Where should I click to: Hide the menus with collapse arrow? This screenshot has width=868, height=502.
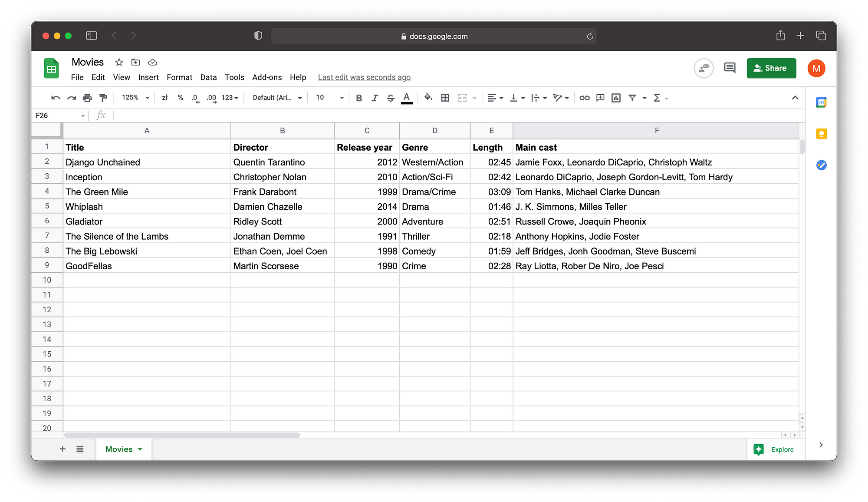(795, 98)
